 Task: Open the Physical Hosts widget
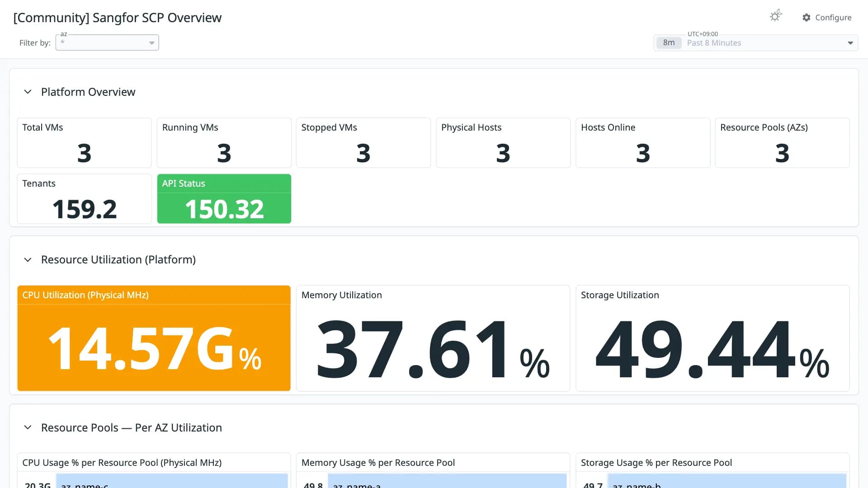point(503,143)
